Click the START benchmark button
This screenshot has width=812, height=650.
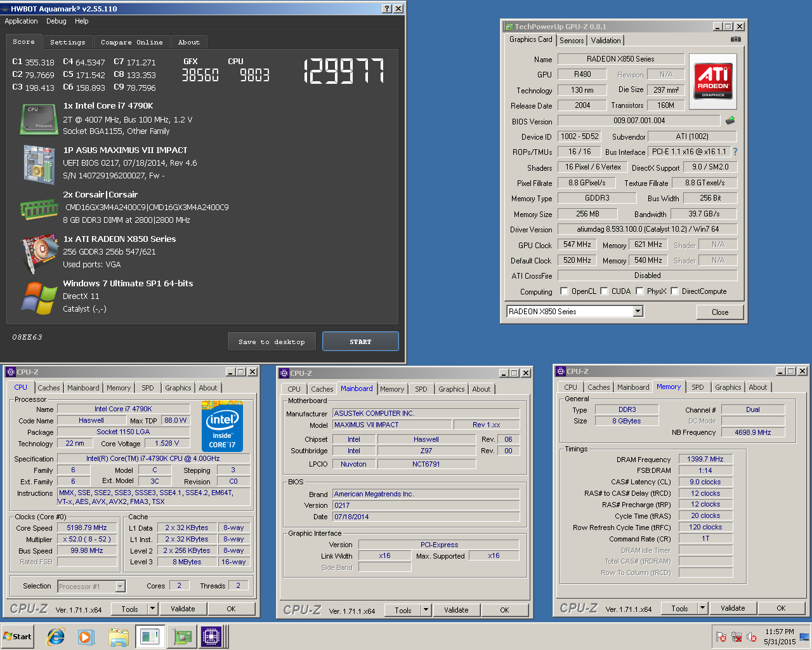pyautogui.click(x=360, y=342)
